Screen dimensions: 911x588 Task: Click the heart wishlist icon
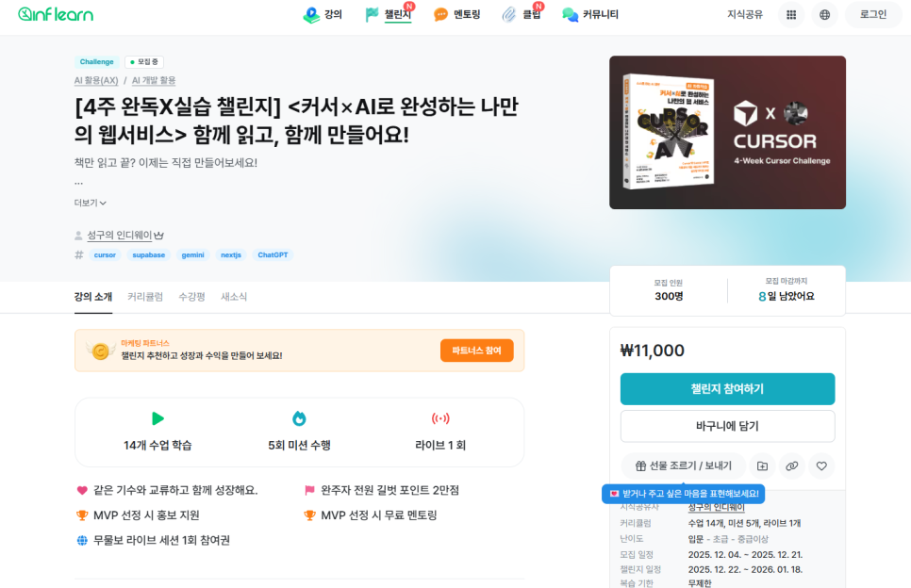click(x=821, y=466)
